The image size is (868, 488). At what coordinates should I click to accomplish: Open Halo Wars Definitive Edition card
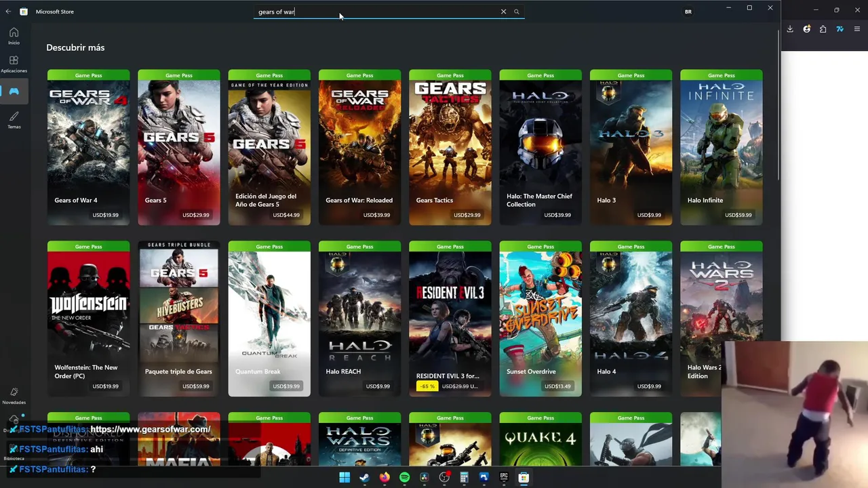click(359, 439)
